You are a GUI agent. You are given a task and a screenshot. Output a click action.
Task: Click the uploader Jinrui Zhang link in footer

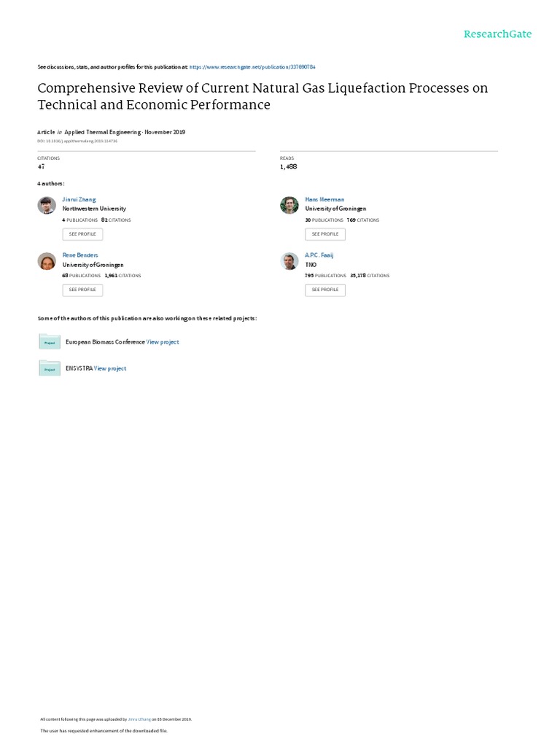[x=139, y=719]
